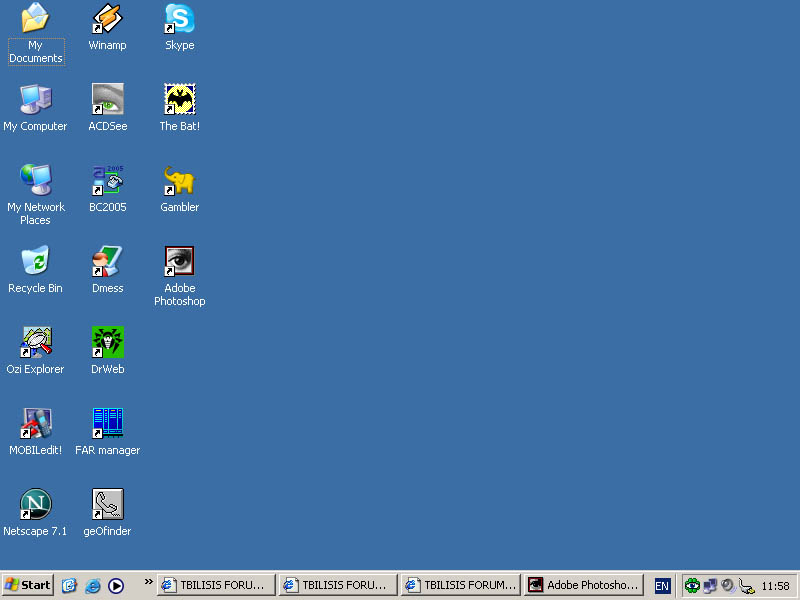Viewport: 800px width, 600px height.
Task: Open the Winamp shortcut
Action: tap(107, 27)
